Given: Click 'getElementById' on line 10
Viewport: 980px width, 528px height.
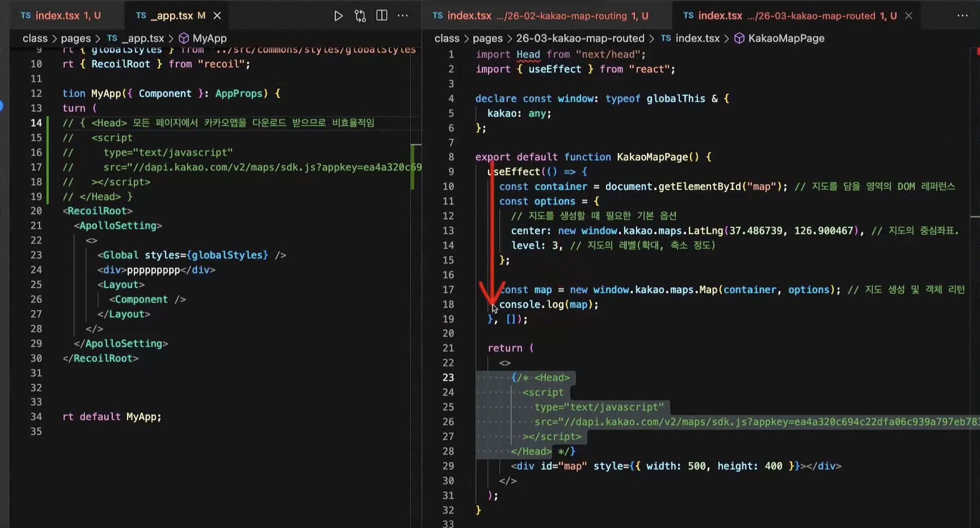Looking at the screenshot, I should coord(699,187).
